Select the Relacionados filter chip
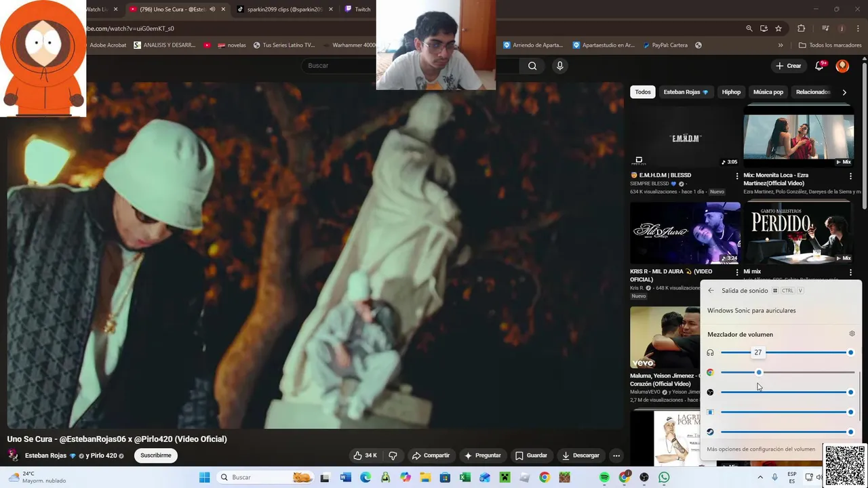The image size is (868, 488). [813, 92]
